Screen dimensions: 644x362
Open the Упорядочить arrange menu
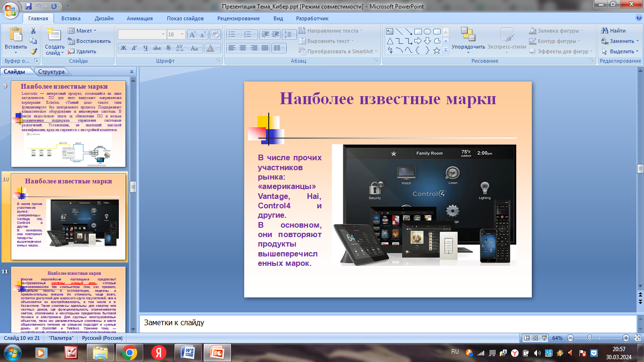coord(468,41)
